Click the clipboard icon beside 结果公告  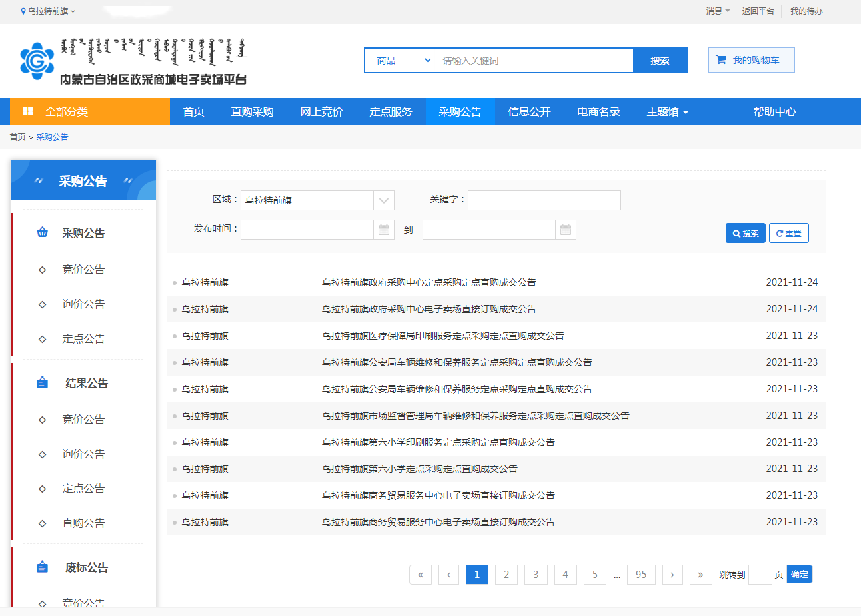(43, 382)
